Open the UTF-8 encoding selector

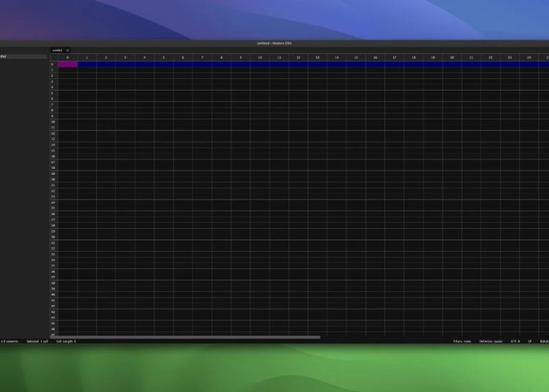pyautogui.click(x=515, y=341)
